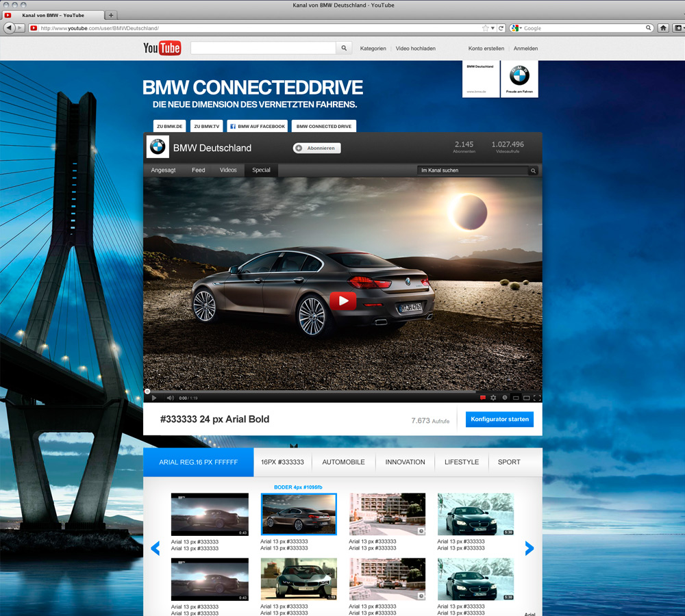This screenshot has width=685, height=616.
Task: Open the Google search engine dropdown
Action: pyautogui.click(x=516, y=28)
